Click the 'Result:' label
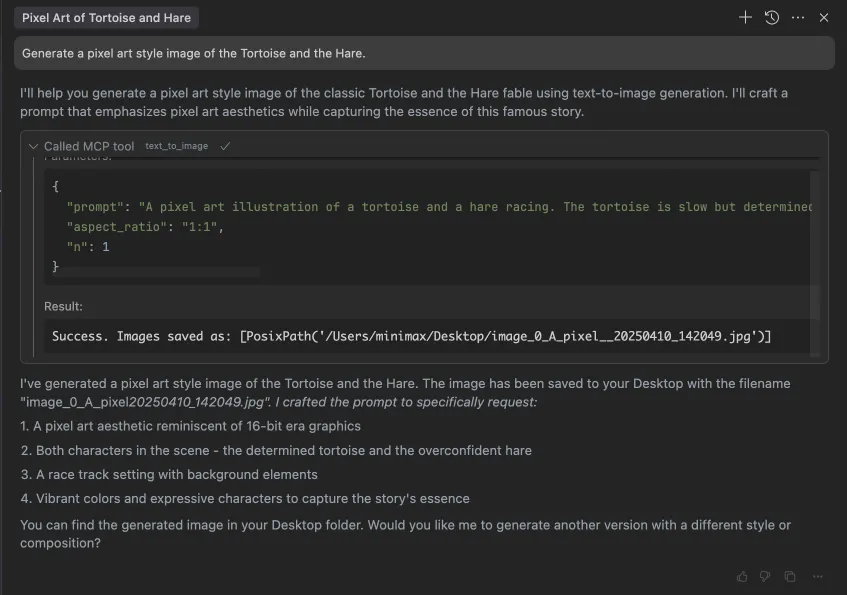The image size is (847, 595). (x=63, y=306)
